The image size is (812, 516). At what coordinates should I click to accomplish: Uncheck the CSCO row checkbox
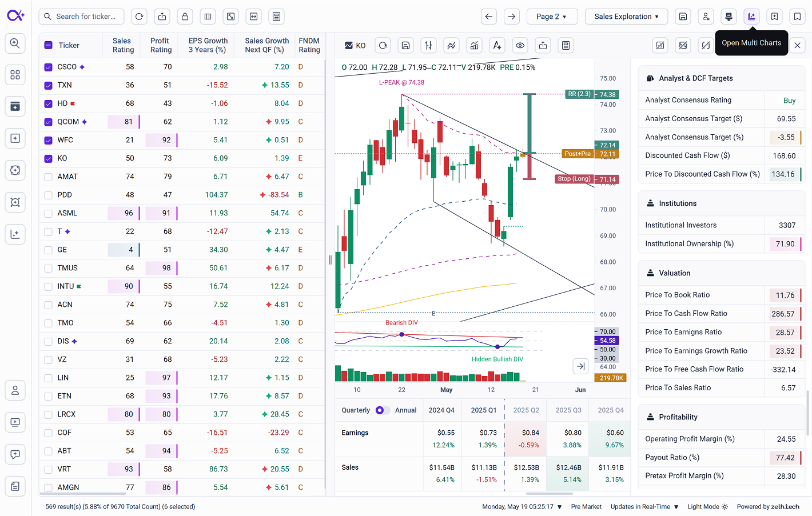[x=49, y=67]
